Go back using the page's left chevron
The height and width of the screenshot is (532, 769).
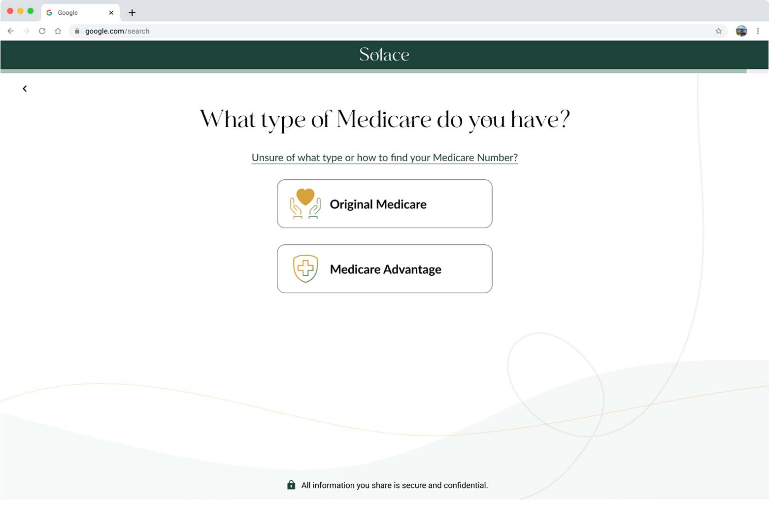click(x=25, y=89)
